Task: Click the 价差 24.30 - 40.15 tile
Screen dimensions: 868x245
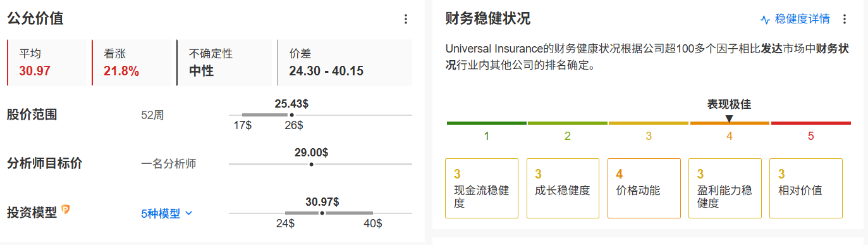Action: [x=345, y=63]
